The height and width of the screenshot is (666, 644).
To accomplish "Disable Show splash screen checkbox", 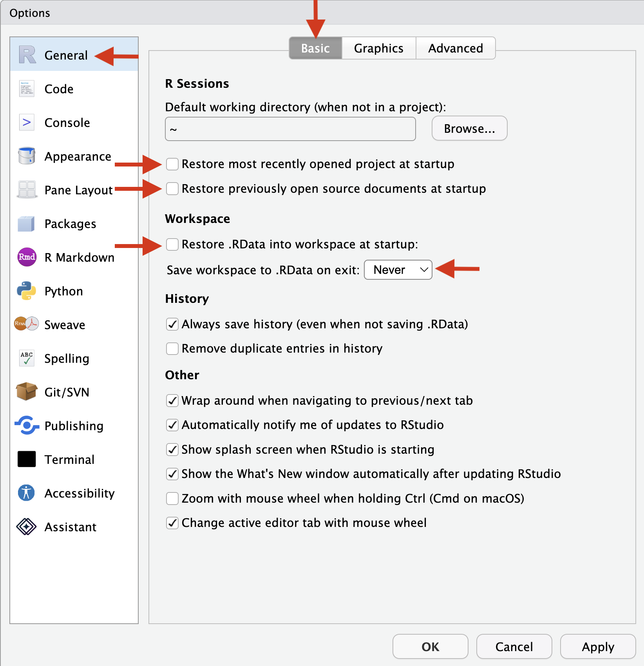I will click(x=172, y=450).
